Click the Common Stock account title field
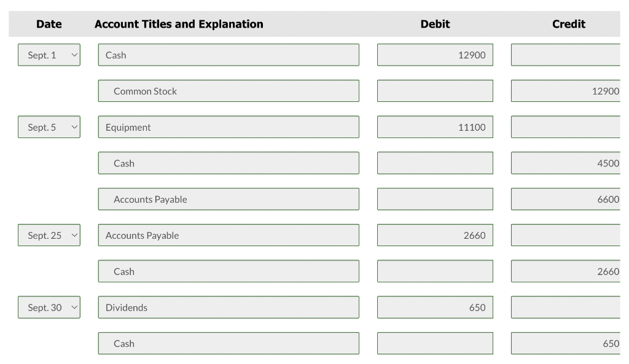 (x=229, y=91)
